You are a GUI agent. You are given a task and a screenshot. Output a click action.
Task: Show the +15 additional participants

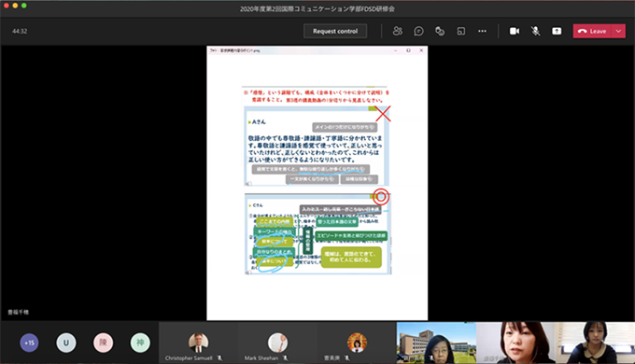pos(29,343)
